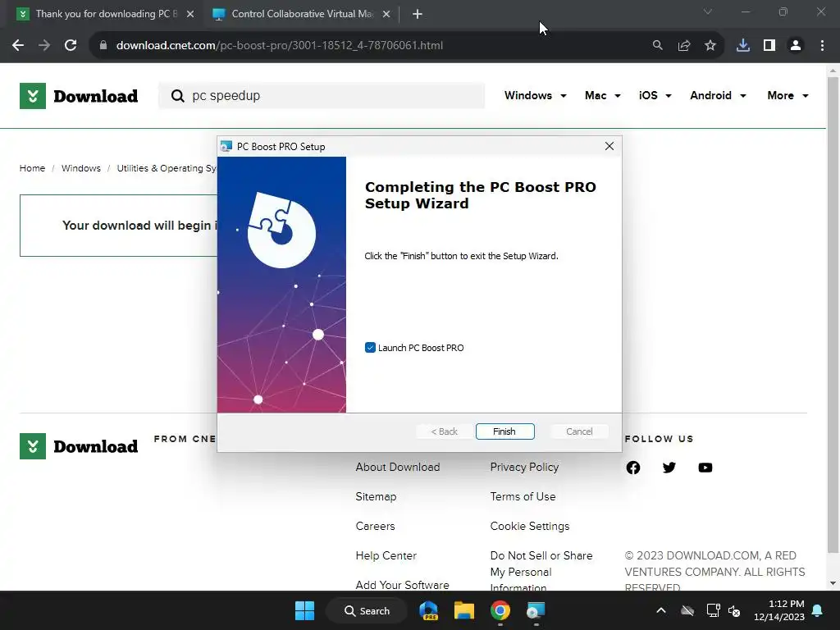Screen dimensions: 840x630
Task: Open the Careers link
Action: coord(375,526)
